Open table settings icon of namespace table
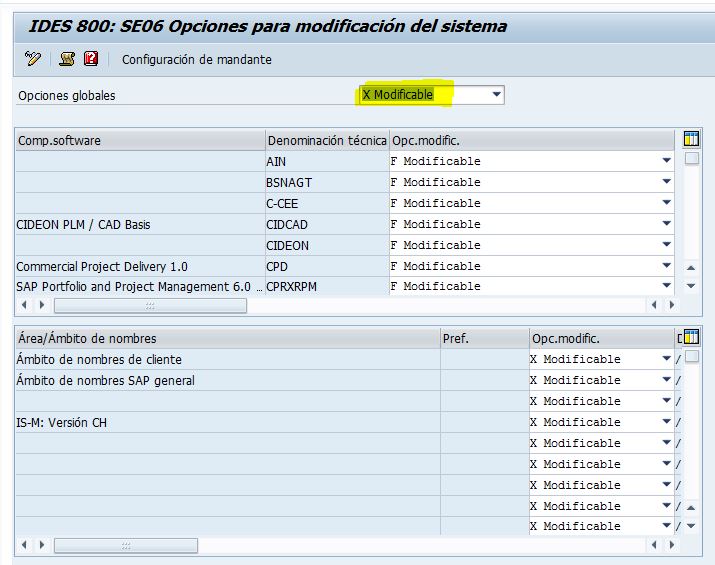Image resolution: width=715 pixels, height=565 pixels. 691,337
